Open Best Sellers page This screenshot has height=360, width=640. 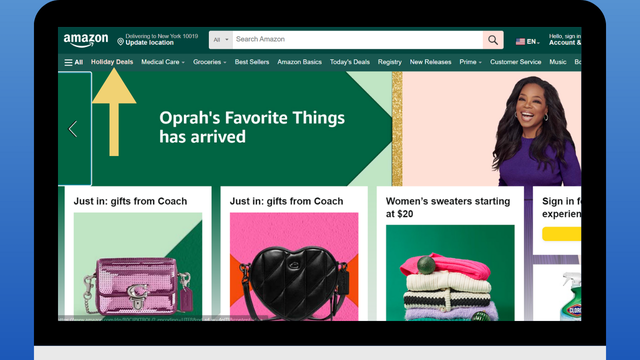252,62
